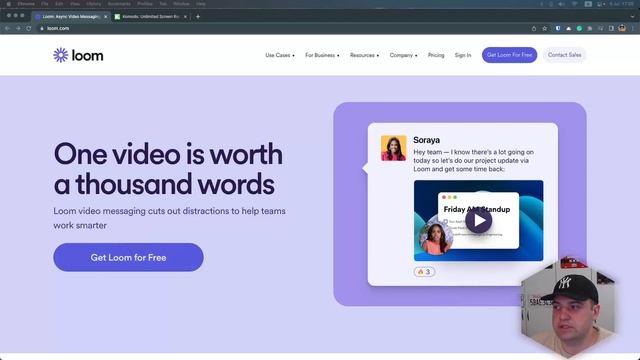Open the green Grammarly extension icon
This screenshot has height=360, width=640.
[579, 28]
